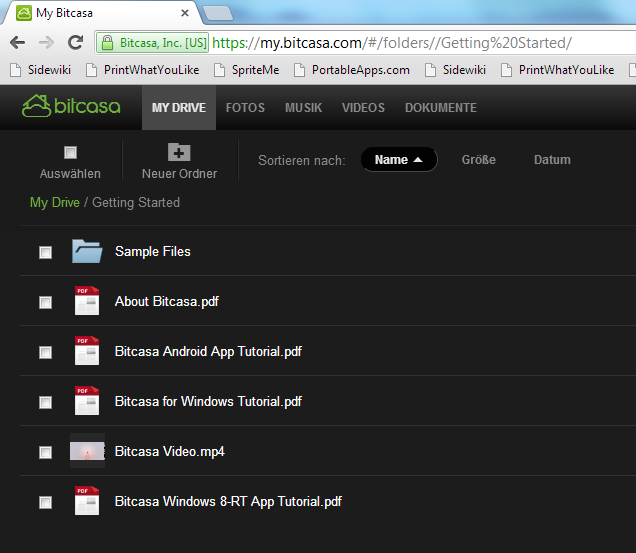Click Getting Started breadcrumb text

(136, 202)
